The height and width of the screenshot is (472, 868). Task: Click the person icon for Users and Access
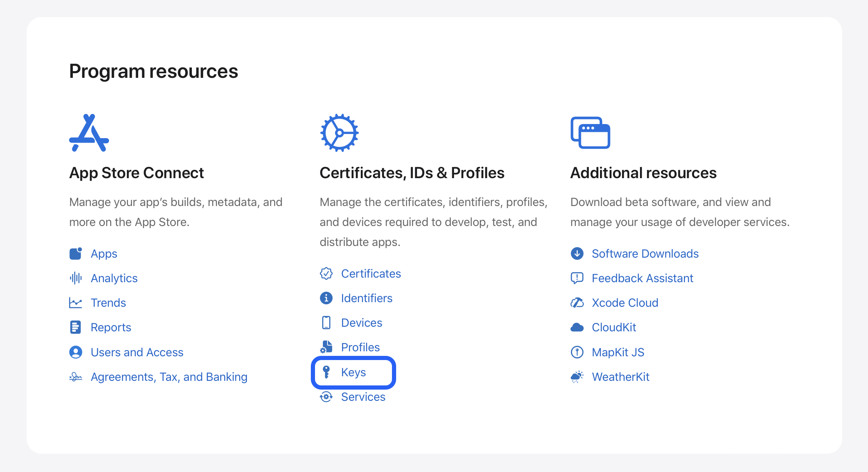pyautogui.click(x=76, y=352)
